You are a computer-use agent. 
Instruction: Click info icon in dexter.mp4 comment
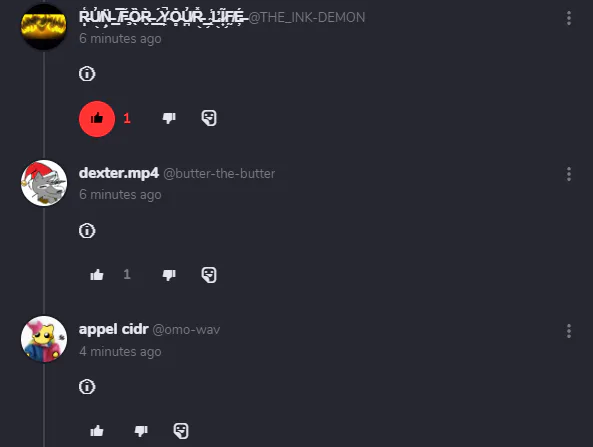(87, 230)
